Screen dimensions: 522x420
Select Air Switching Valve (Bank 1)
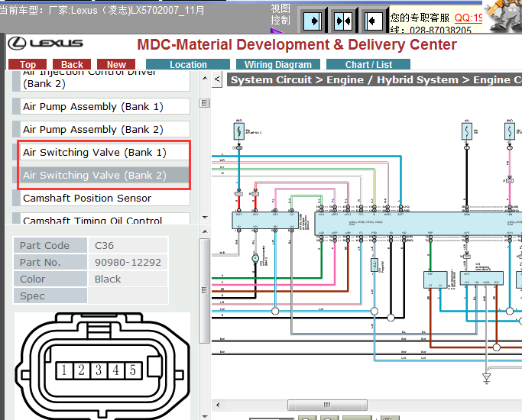pyautogui.click(x=101, y=152)
